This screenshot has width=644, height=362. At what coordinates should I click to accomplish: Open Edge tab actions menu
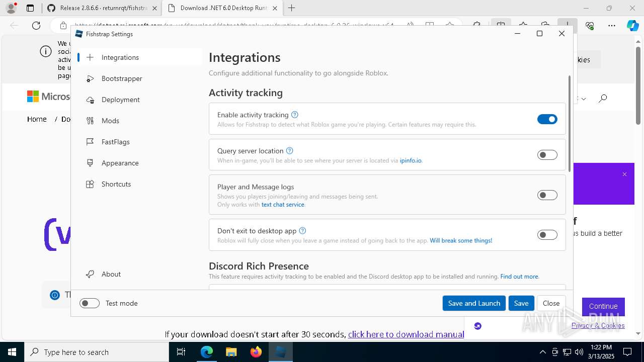click(x=30, y=8)
